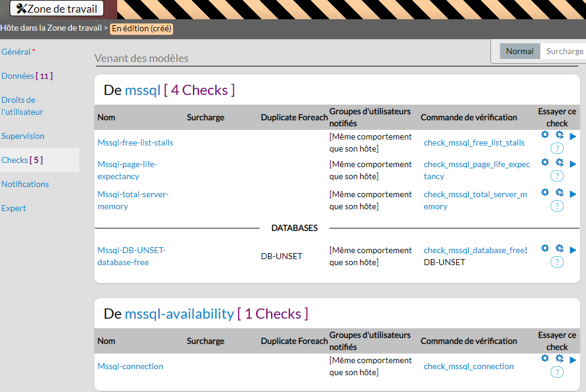
Task: Click the gear icon for Mssql-DB-UNSET-database-free
Action: 545,248
